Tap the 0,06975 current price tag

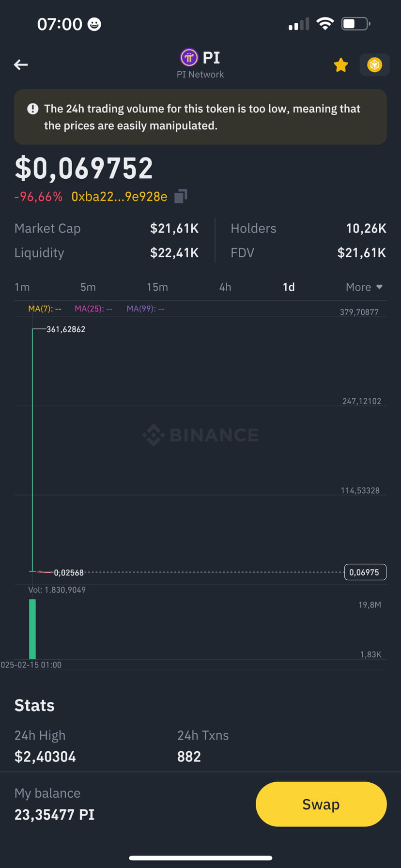[365, 572]
